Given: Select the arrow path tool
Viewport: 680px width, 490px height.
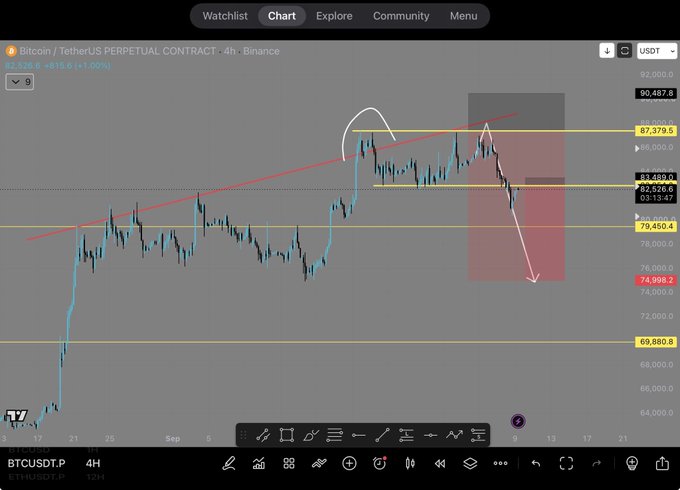Looking at the screenshot, I should [x=454, y=435].
